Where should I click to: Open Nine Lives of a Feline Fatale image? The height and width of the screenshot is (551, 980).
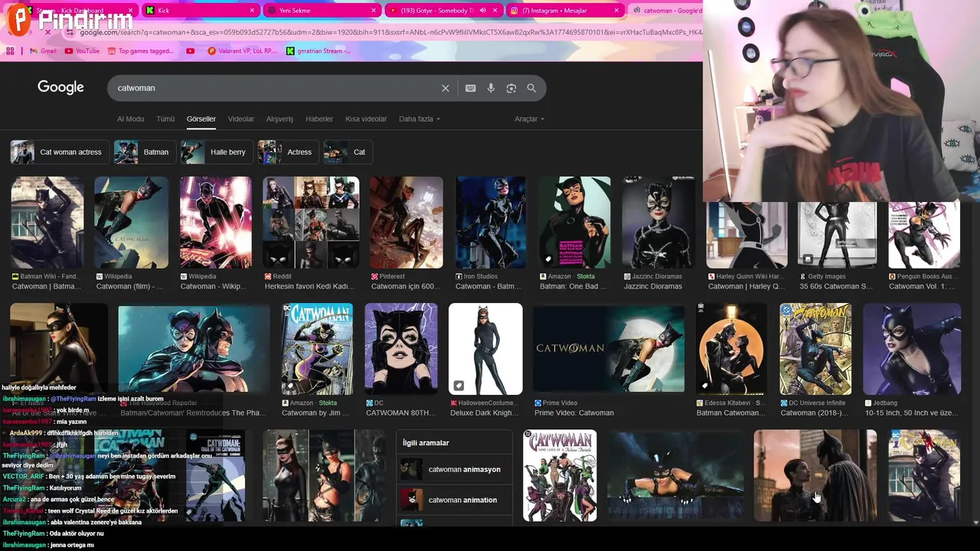point(560,475)
